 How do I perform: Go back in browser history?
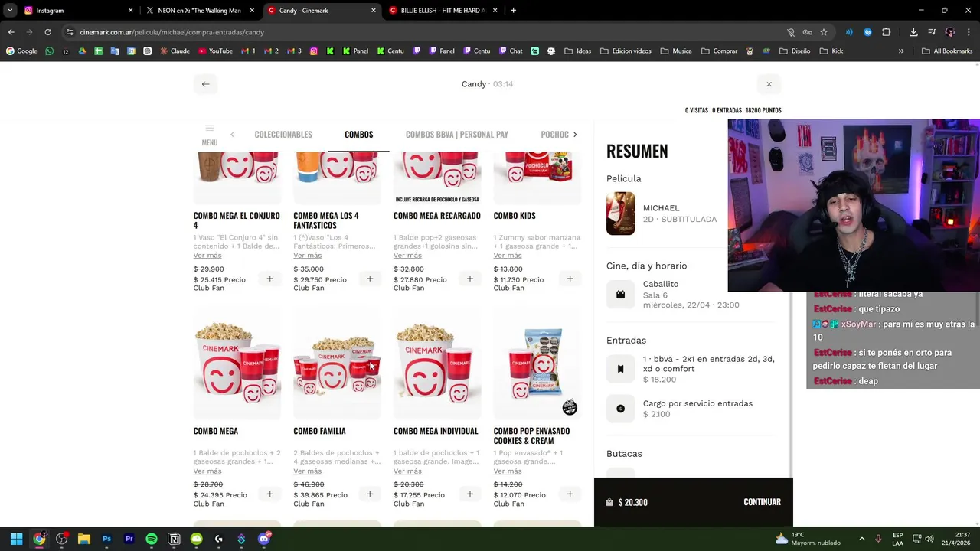(11, 32)
